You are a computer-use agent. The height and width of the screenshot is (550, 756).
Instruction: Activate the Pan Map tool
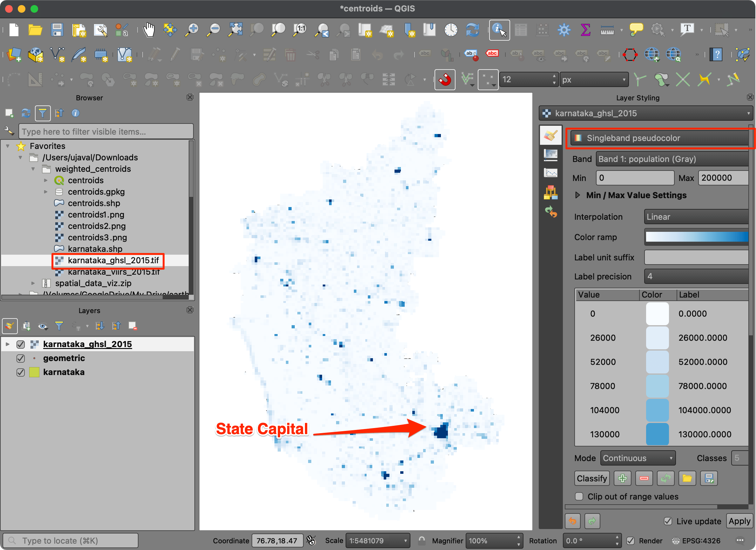[149, 30]
